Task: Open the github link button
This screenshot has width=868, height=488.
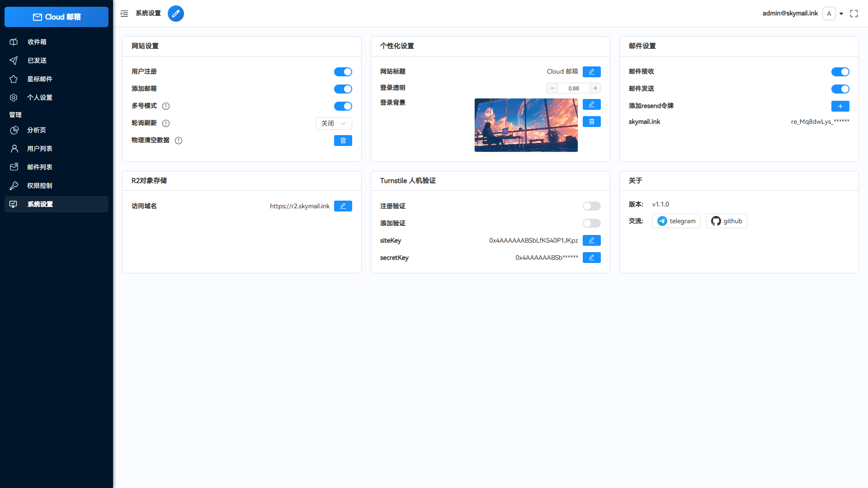Action: pyautogui.click(x=726, y=221)
